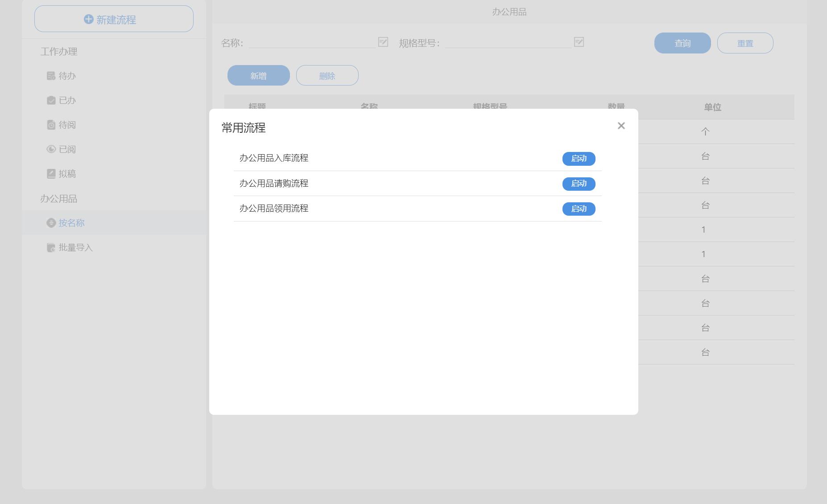The height and width of the screenshot is (504, 827).
Task: Select the 办公用品请购流程 list entry
Action: point(274,184)
